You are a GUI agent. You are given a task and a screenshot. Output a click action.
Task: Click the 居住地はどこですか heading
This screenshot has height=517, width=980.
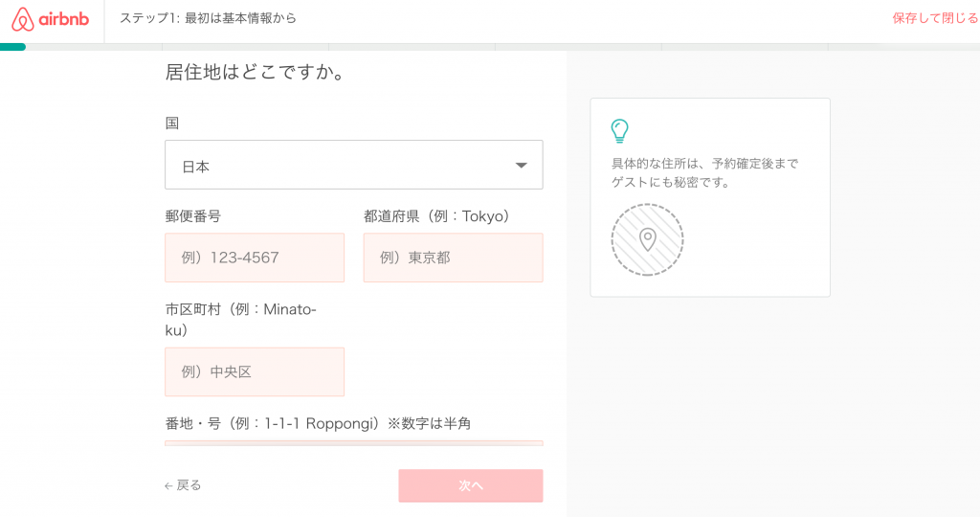tap(256, 73)
